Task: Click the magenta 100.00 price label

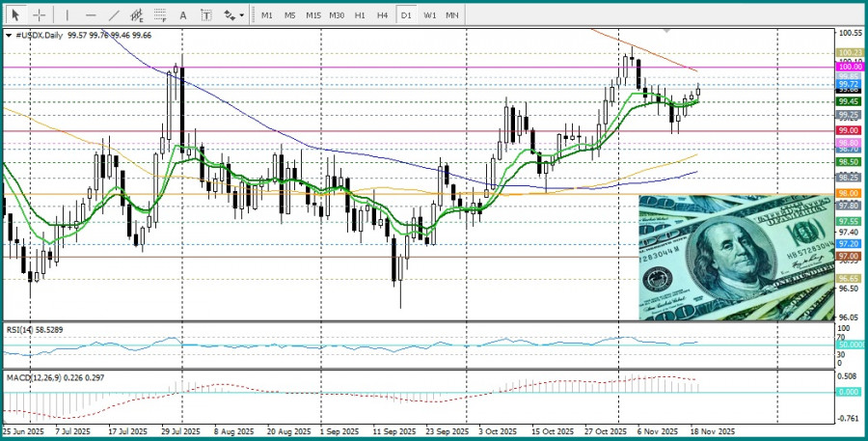Action: (x=849, y=67)
